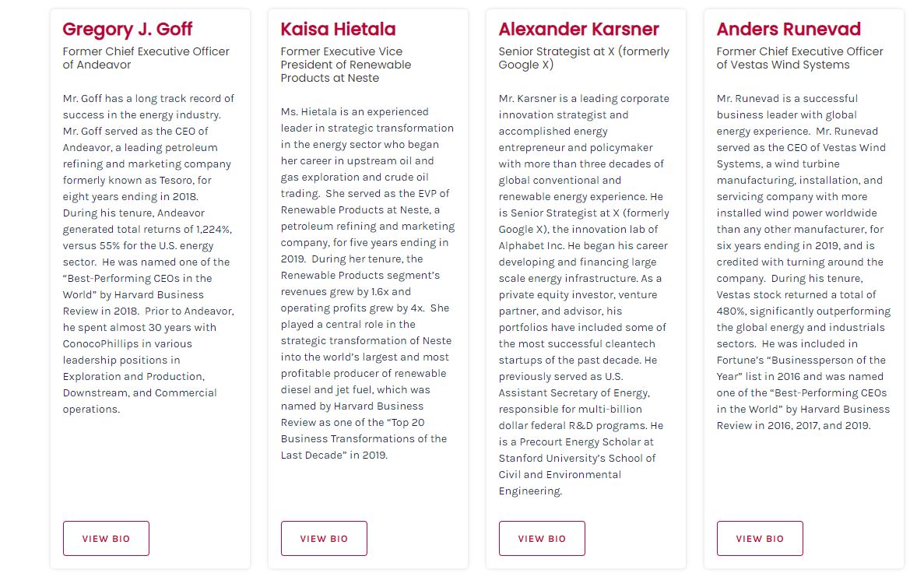This screenshot has height=584, width=924.
Task: Click 'Senior Strategist at X' subtitle
Action: (584, 58)
